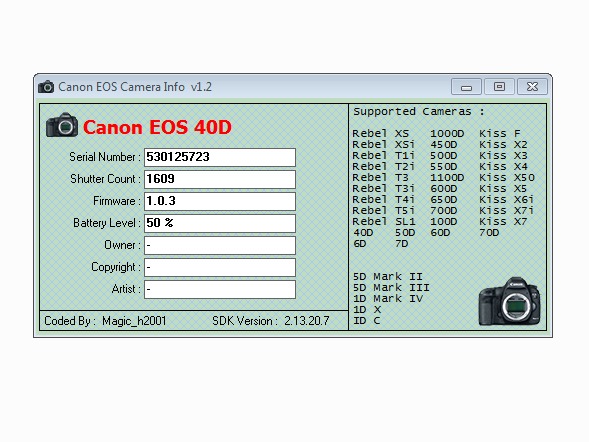
Task: Focus the Artist input field
Action: pos(220,289)
